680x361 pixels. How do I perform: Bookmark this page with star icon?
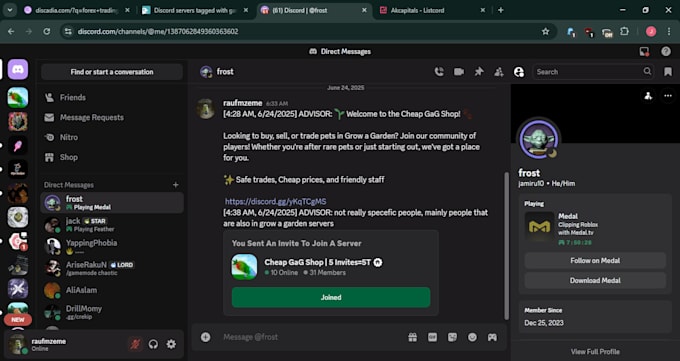546,31
